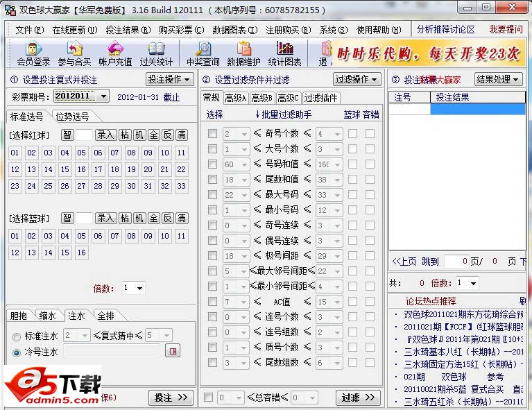
Task: Click the 数据维护 data maintenance icon
Action: (243, 53)
